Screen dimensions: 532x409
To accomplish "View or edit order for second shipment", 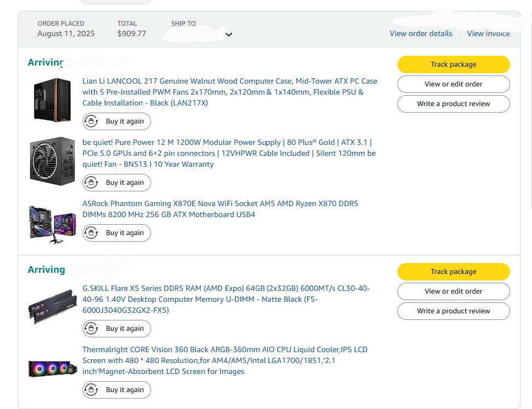I will [x=454, y=291].
